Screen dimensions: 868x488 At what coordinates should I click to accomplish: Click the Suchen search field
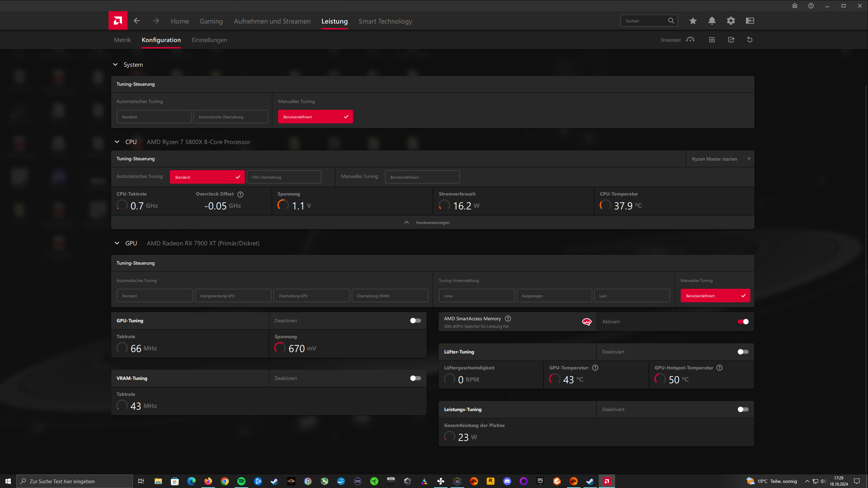coord(644,21)
